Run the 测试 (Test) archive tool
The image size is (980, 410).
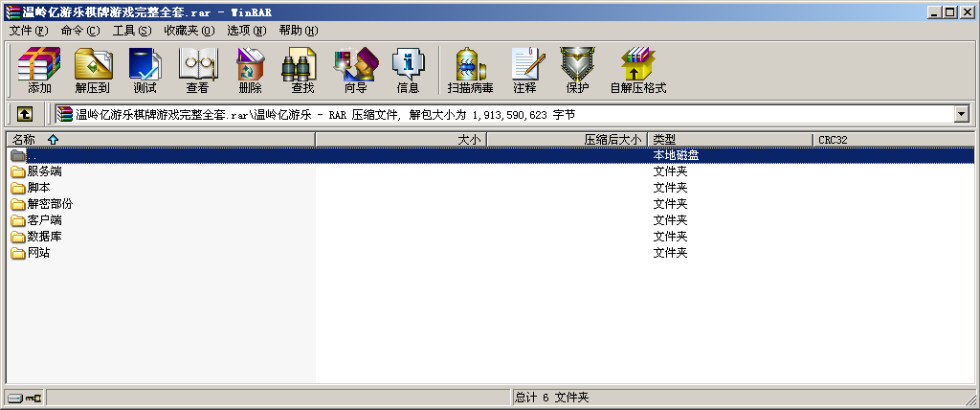[145, 70]
